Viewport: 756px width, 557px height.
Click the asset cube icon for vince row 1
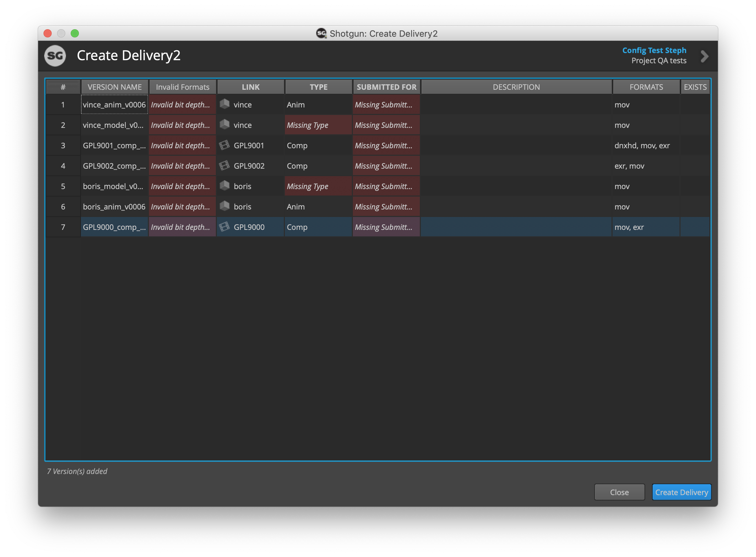click(225, 104)
